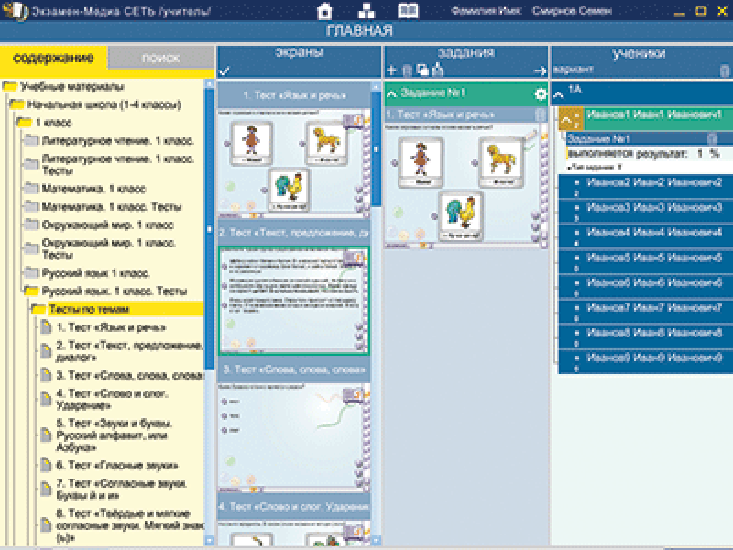Collapse the 1A class group
Viewport: 733px width, 550px height.
(559, 95)
